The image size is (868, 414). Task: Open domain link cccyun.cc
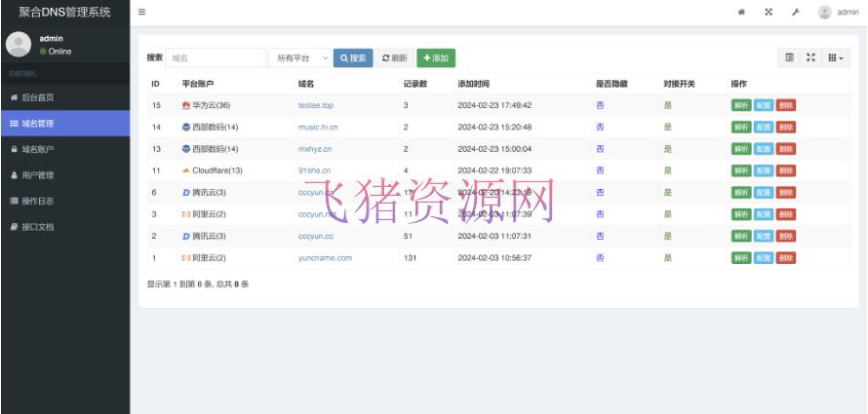click(316, 236)
